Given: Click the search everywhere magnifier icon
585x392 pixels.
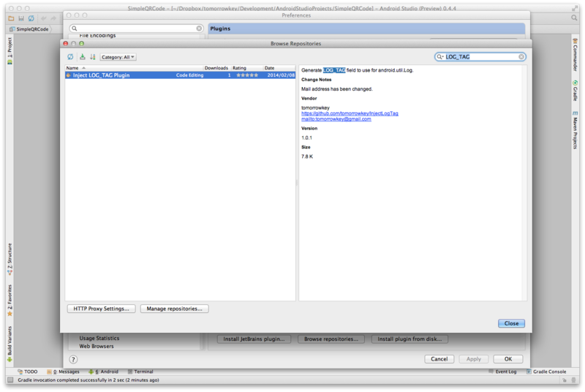Looking at the screenshot, I should (574, 18).
